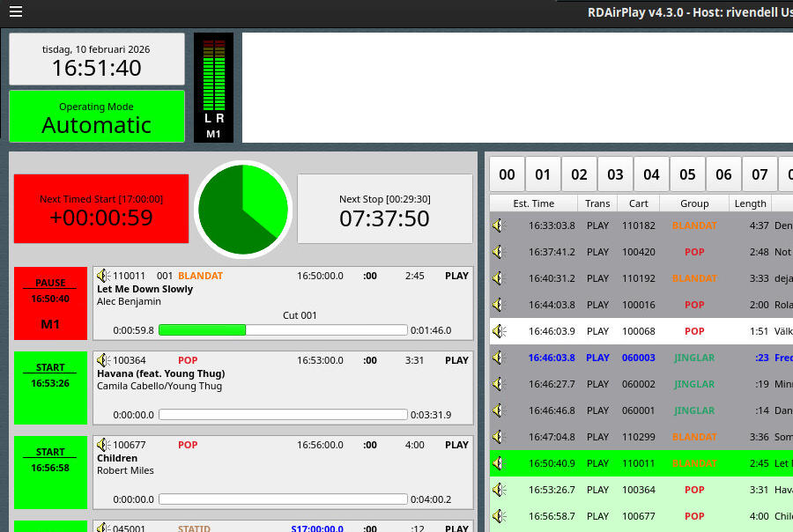The image size is (793, 532).
Task: Select the 06 hour button
Action: point(723,174)
